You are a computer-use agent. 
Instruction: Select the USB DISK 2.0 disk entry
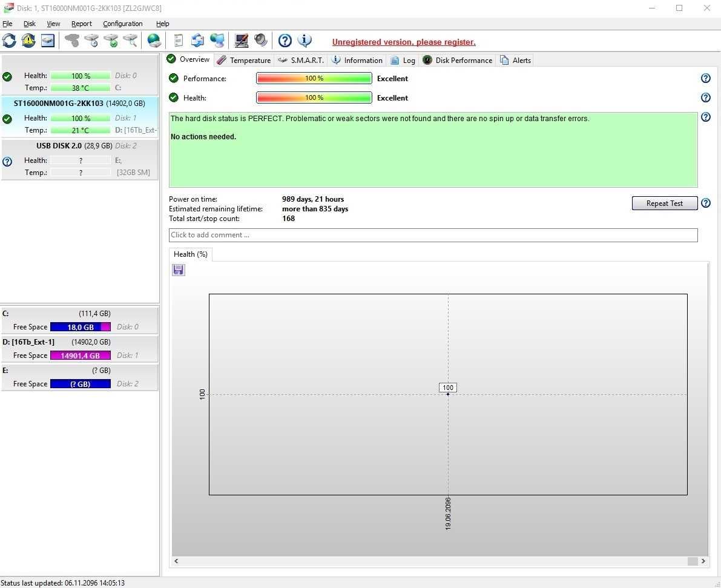[79, 159]
